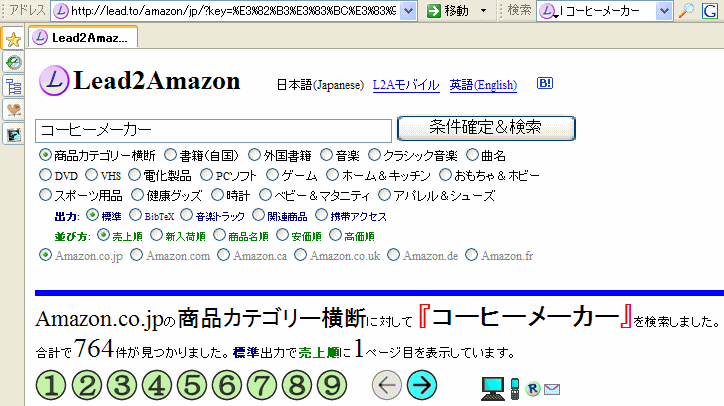Click the mail envelope icon

click(552, 389)
